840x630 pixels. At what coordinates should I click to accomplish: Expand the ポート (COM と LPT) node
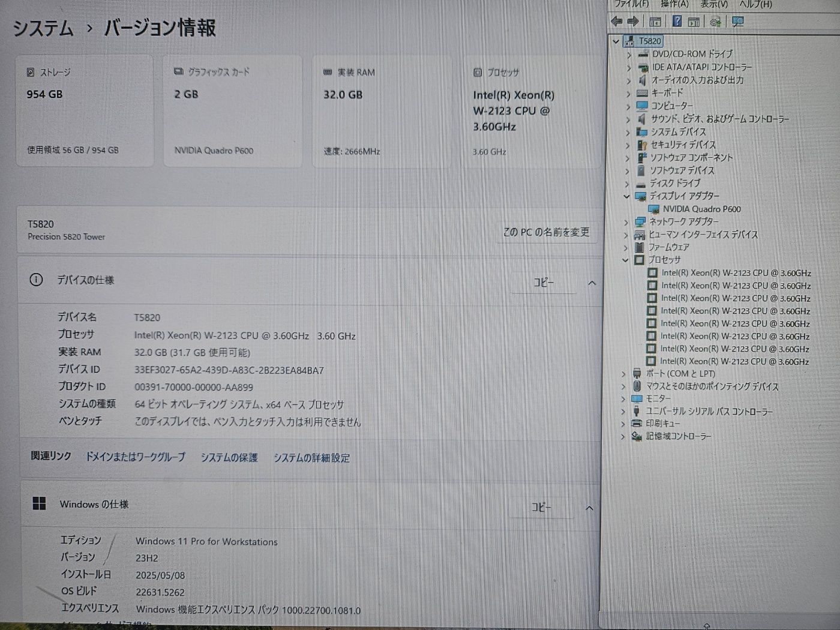click(623, 374)
